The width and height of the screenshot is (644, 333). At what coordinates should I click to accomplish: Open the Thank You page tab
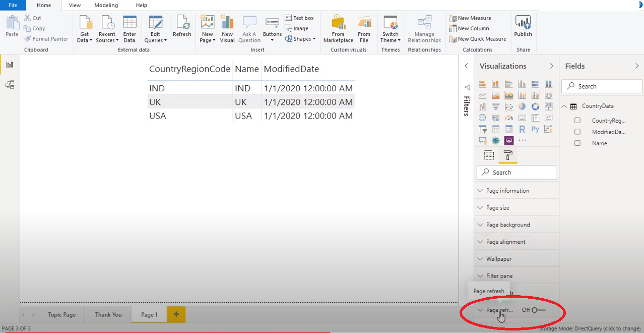coord(108,314)
